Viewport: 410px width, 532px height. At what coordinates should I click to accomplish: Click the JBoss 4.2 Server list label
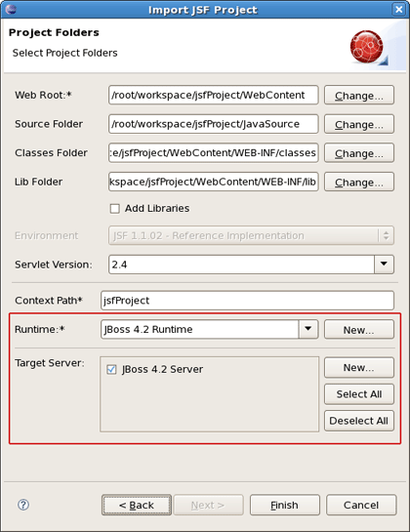tap(163, 369)
